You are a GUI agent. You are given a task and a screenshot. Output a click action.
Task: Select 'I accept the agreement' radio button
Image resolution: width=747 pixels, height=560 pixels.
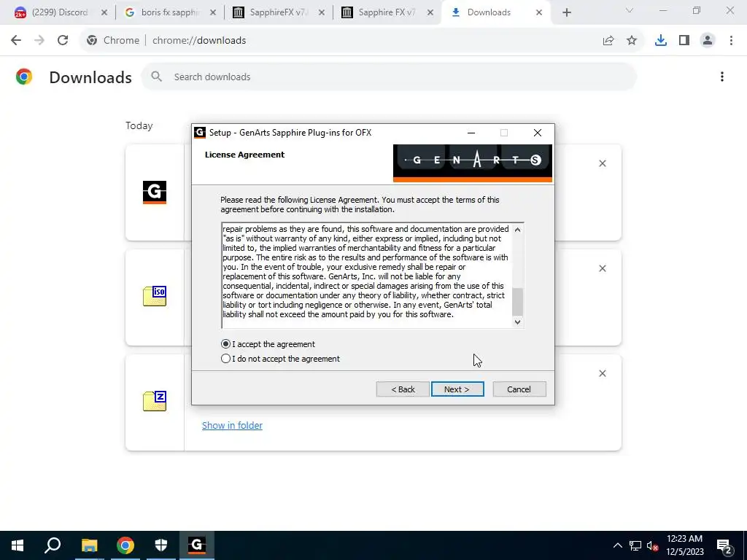click(x=226, y=344)
